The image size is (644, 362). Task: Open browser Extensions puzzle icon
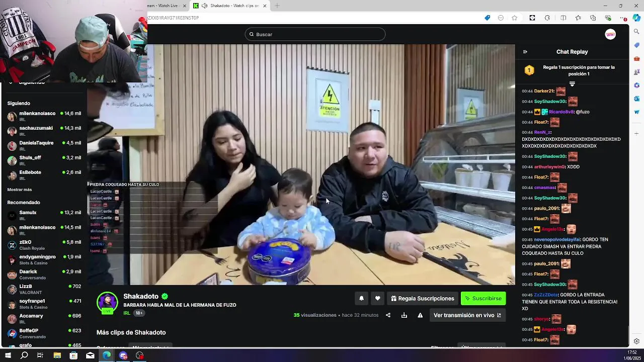547,18
